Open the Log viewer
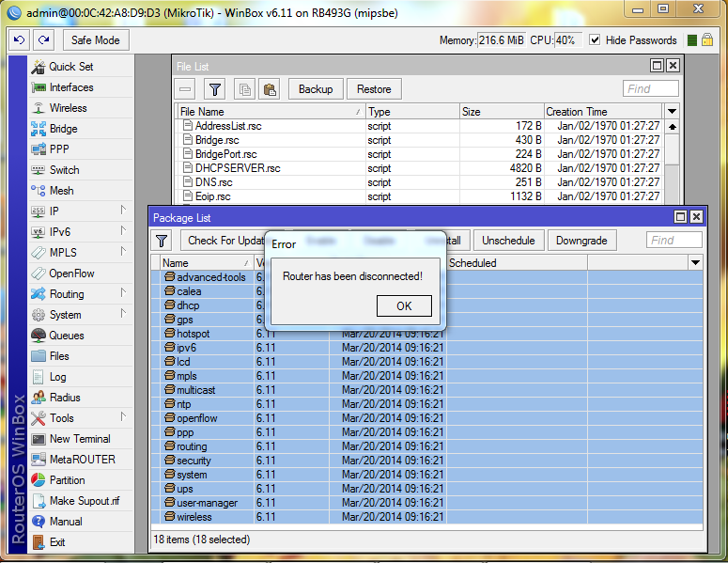Image resolution: width=728 pixels, height=563 pixels. [x=57, y=377]
